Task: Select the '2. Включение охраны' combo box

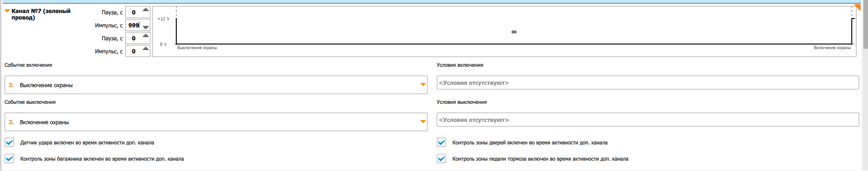Action: [216, 122]
